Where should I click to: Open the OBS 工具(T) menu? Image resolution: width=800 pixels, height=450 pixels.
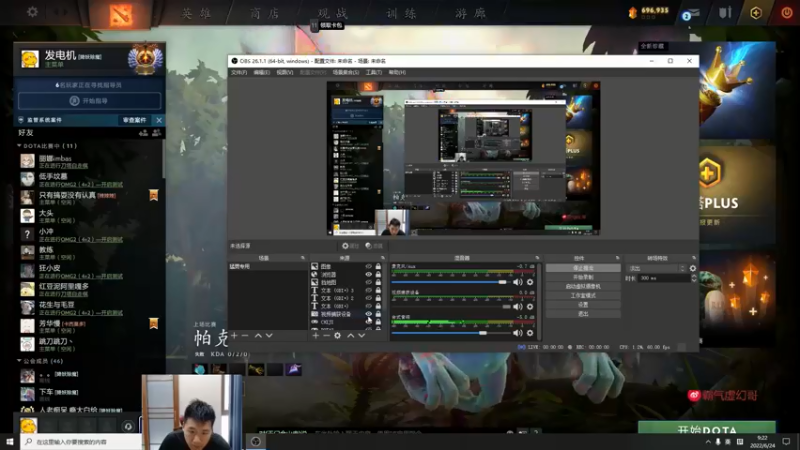(373, 72)
